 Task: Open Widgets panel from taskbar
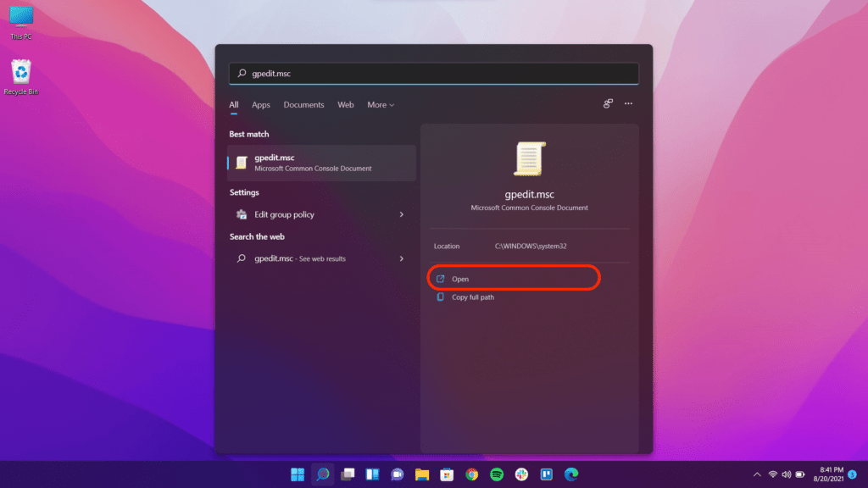pos(373,474)
